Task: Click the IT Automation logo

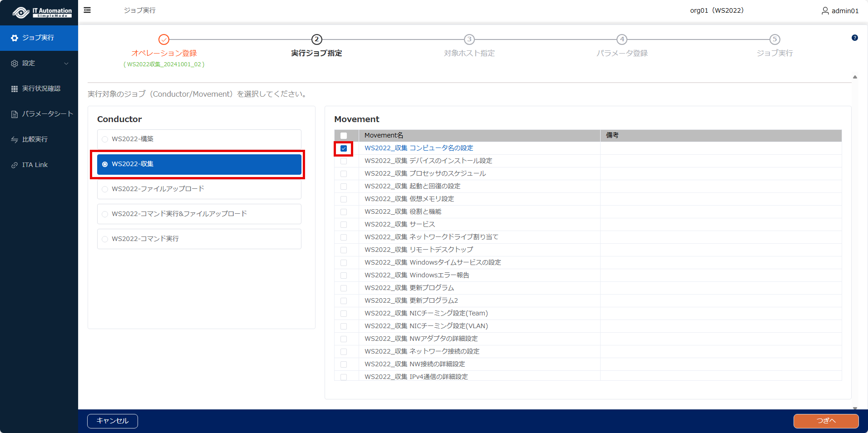Action: 42,12
